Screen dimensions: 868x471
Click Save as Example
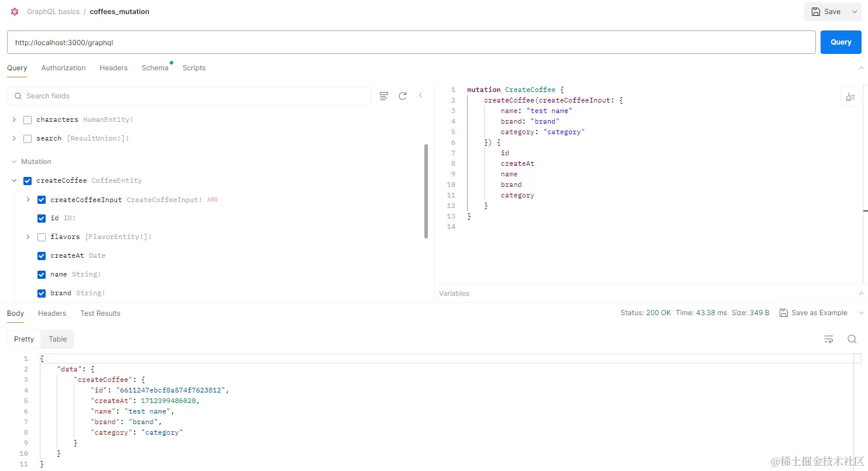814,313
